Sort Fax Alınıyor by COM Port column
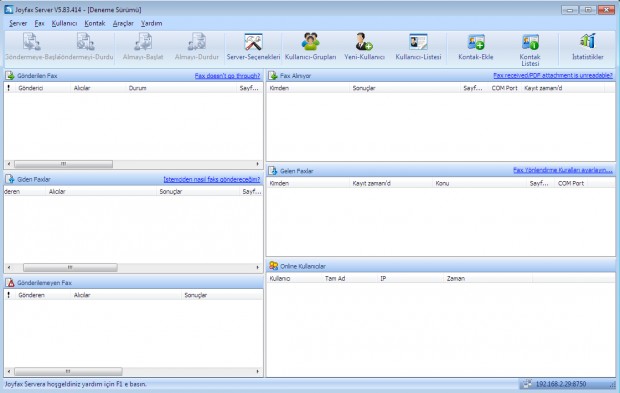Viewport: 620px width, 393px height. coord(505,88)
